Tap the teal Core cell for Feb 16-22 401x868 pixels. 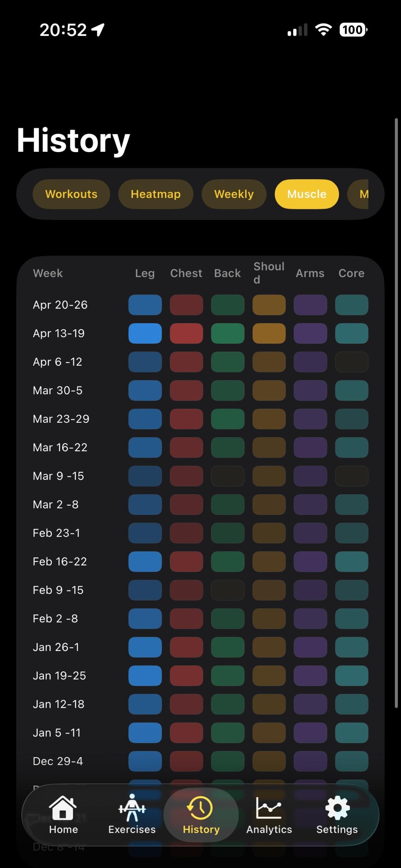pyautogui.click(x=352, y=562)
